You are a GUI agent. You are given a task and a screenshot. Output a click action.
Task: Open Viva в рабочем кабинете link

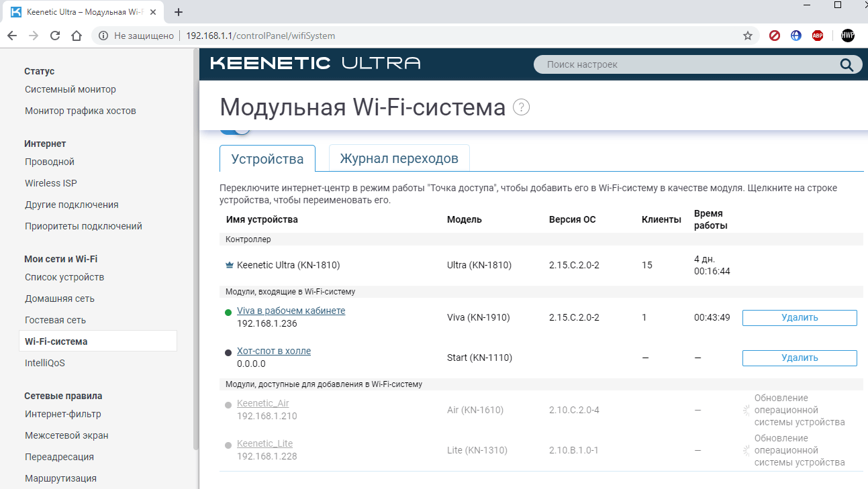click(291, 311)
